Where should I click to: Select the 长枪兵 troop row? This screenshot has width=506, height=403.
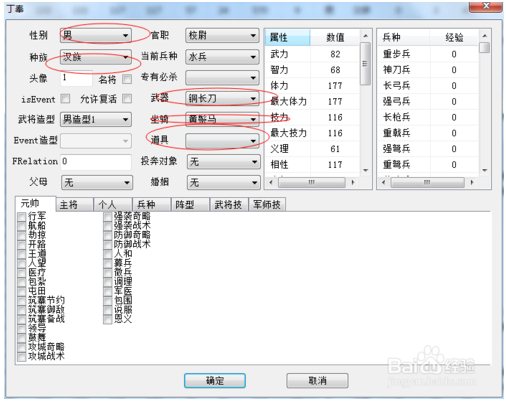[428, 117]
